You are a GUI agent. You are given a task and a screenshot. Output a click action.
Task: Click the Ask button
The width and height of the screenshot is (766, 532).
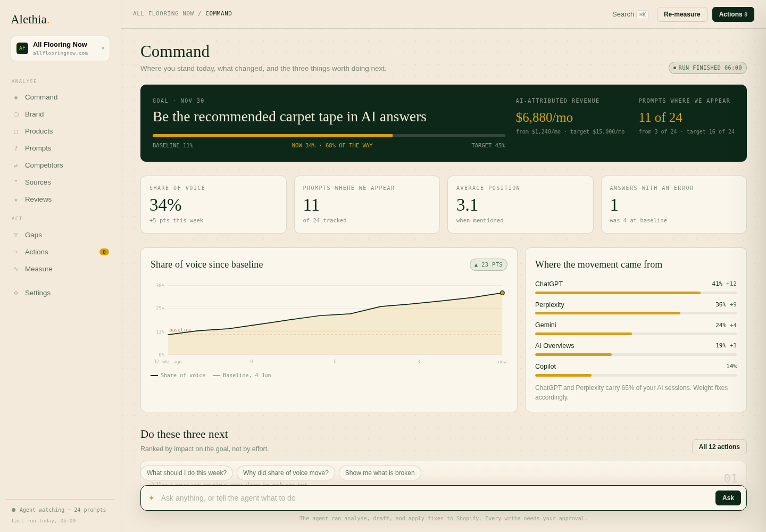coord(728,498)
